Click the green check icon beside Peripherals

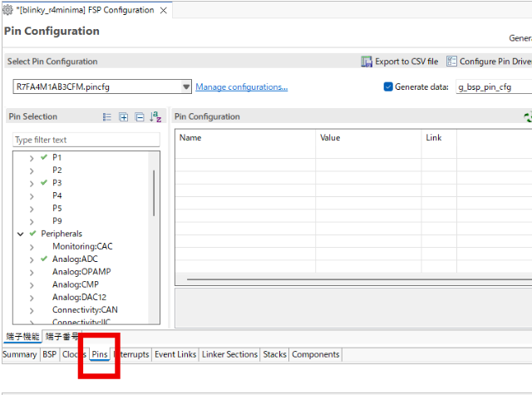[x=32, y=234]
